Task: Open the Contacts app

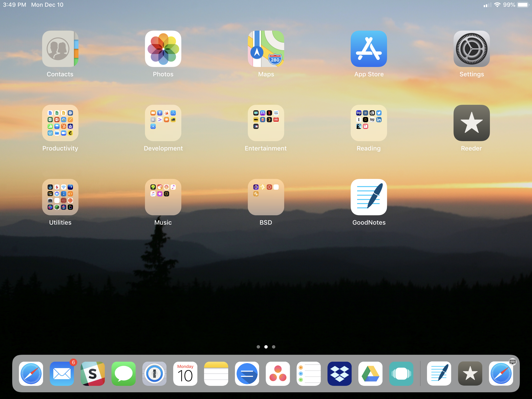Action: point(60,49)
